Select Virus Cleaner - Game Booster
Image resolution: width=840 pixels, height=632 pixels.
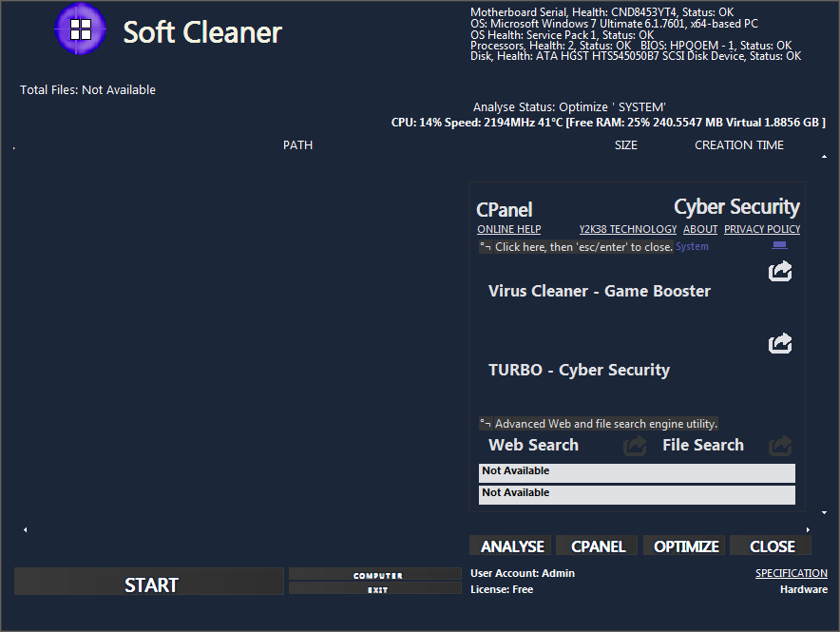[x=600, y=291]
